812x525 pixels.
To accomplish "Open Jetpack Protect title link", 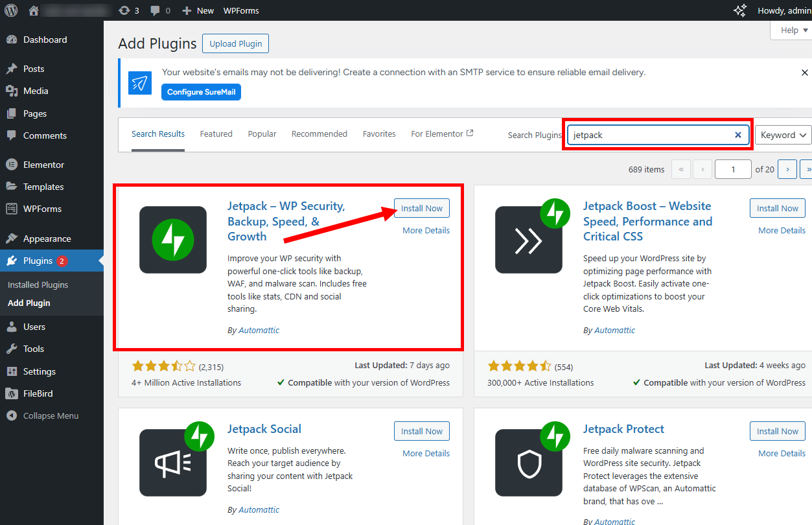I will point(623,429).
